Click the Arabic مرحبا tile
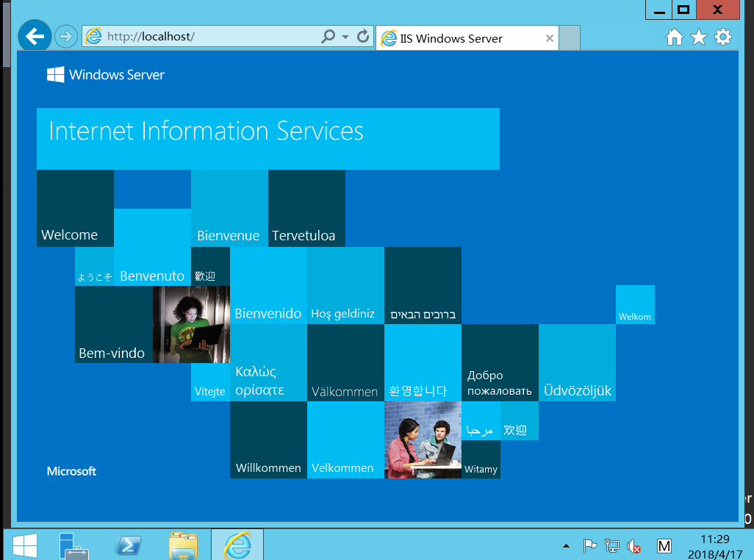The width and height of the screenshot is (754, 560). point(481,421)
